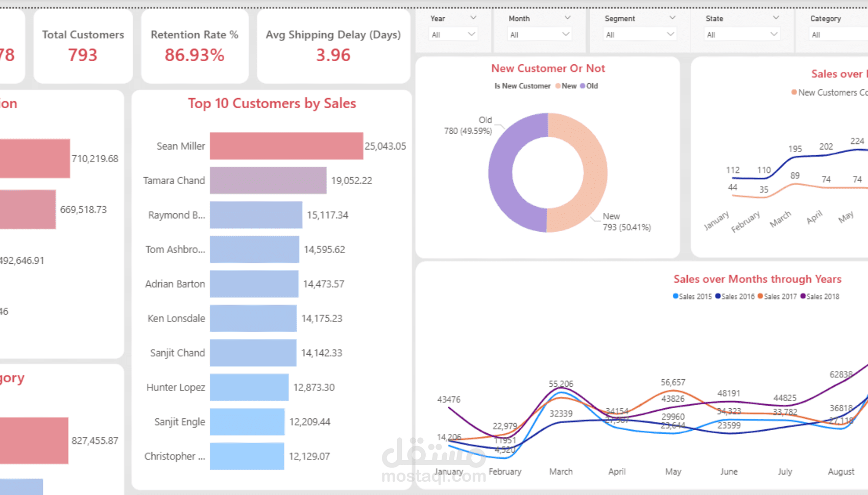Image resolution: width=868 pixels, height=495 pixels.
Task: Select the bar labeled 710,219.68
Action: [35, 158]
